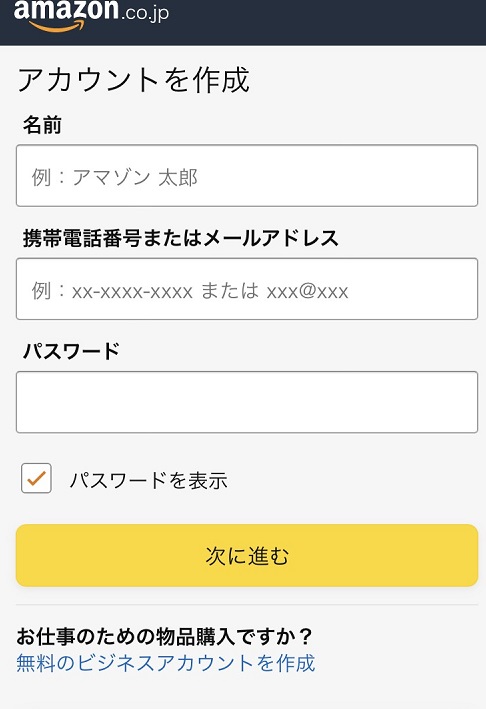The height and width of the screenshot is (709, 486).
Task: Click the 次に進む button
Action: coord(247,555)
